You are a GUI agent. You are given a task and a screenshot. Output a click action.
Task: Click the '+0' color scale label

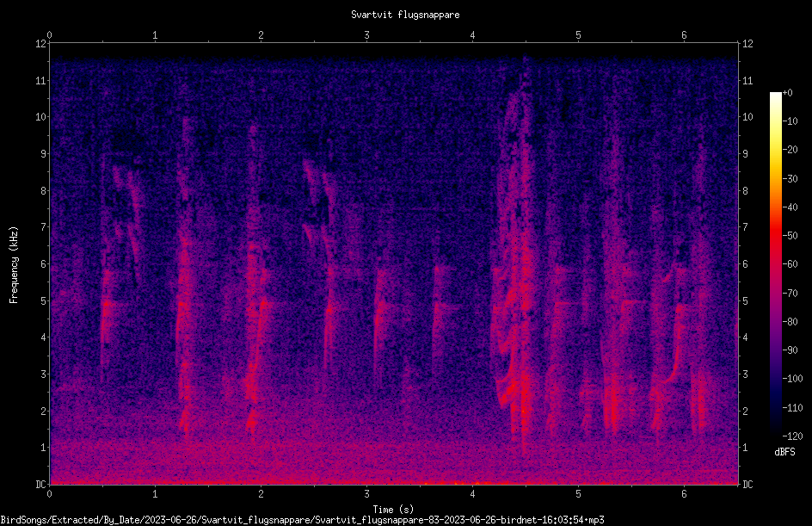pyautogui.click(x=787, y=93)
